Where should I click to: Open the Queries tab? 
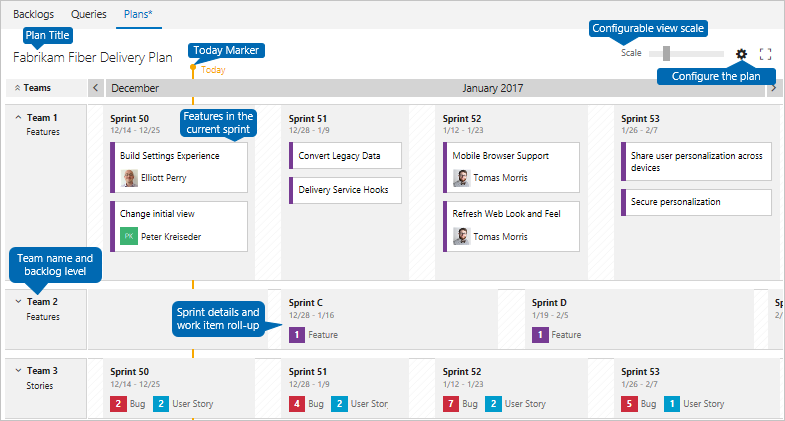[90, 16]
